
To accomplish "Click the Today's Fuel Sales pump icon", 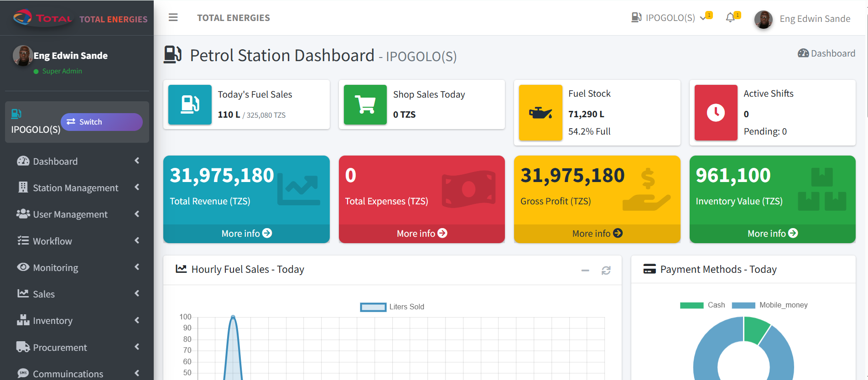I will tap(190, 104).
